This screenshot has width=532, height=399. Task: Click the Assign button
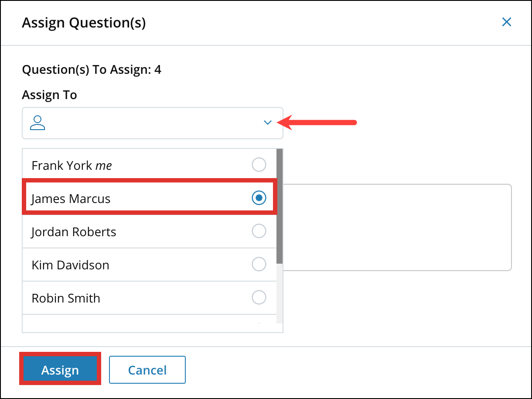[60, 369]
